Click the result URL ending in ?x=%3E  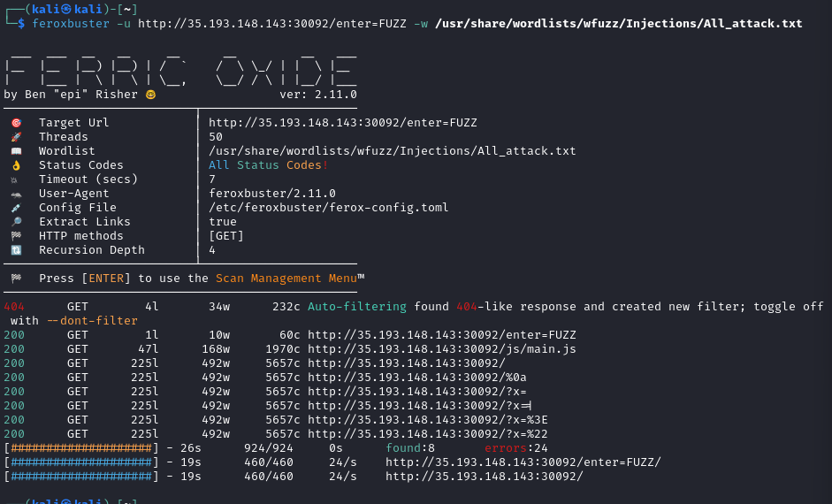coord(428,420)
